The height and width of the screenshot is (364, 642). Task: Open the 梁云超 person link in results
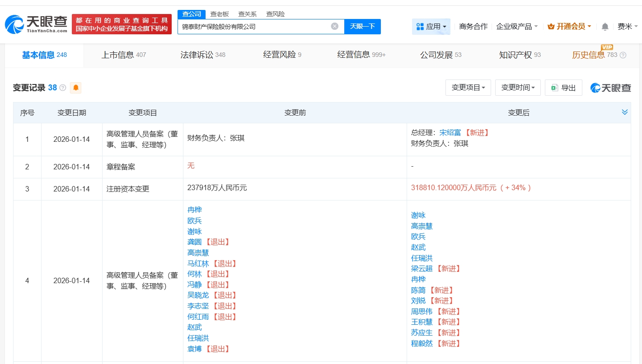click(422, 268)
